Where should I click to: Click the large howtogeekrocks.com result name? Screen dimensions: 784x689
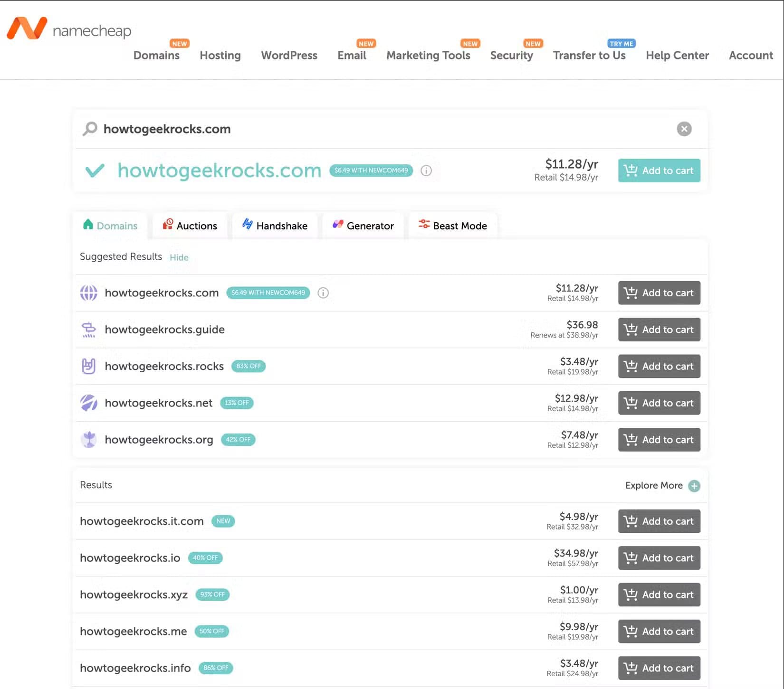tap(220, 170)
